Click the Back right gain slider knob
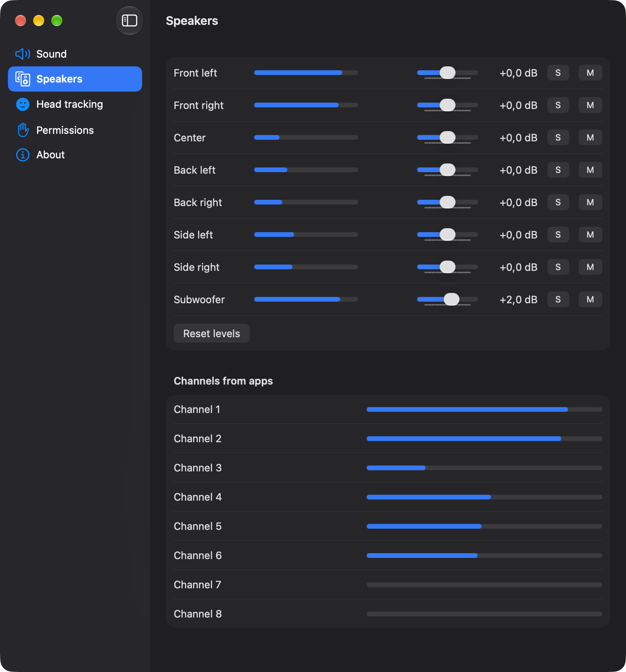Image resolution: width=626 pixels, height=672 pixels. pos(448,202)
